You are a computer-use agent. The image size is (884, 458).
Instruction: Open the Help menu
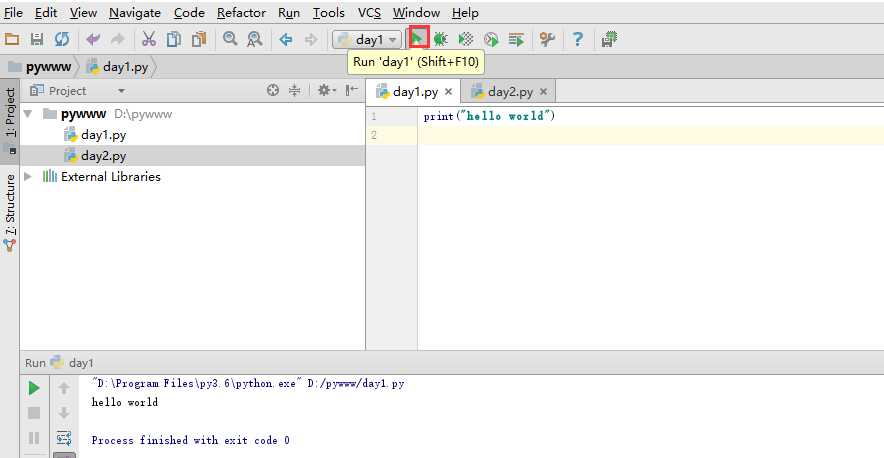coord(465,12)
